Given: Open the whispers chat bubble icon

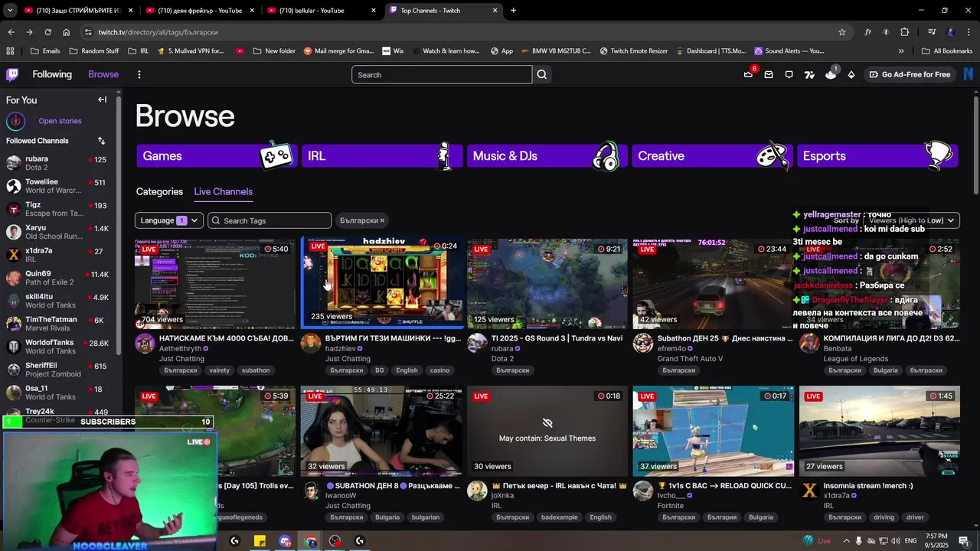Looking at the screenshot, I should [x=789, y=74].
